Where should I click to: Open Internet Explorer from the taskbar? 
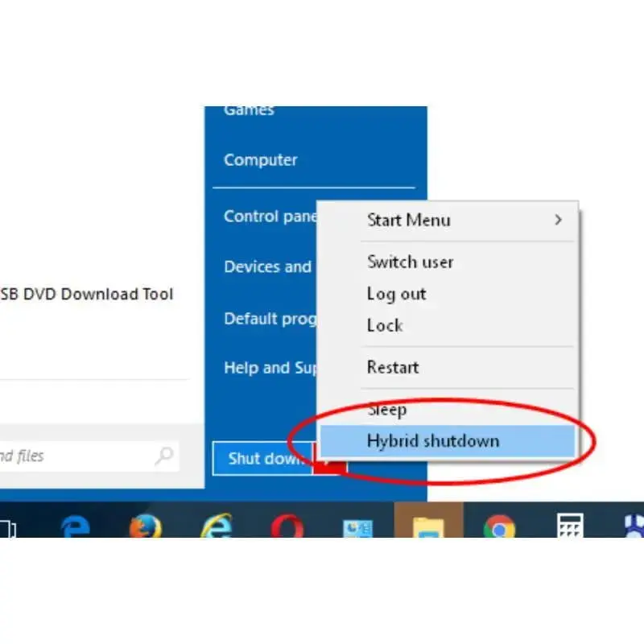tap(216, 526)
